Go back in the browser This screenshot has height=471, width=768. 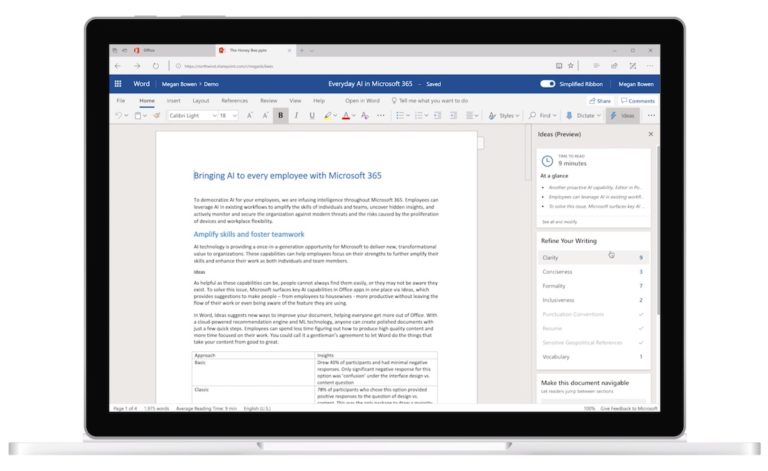pyautogui.click(x=118, y=66)
